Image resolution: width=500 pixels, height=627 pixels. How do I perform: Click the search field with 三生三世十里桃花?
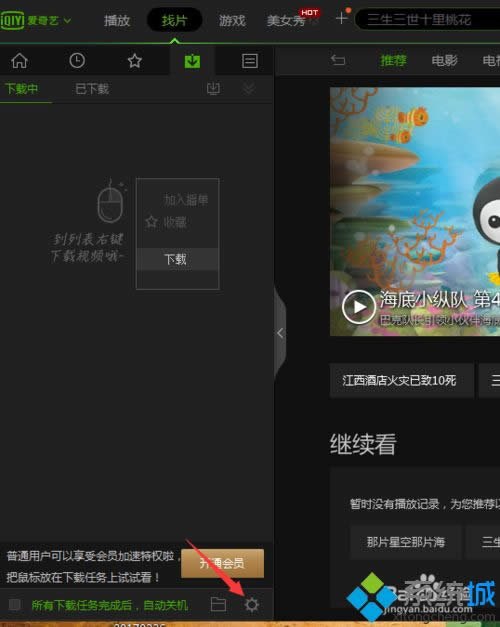tap(427, 19)
